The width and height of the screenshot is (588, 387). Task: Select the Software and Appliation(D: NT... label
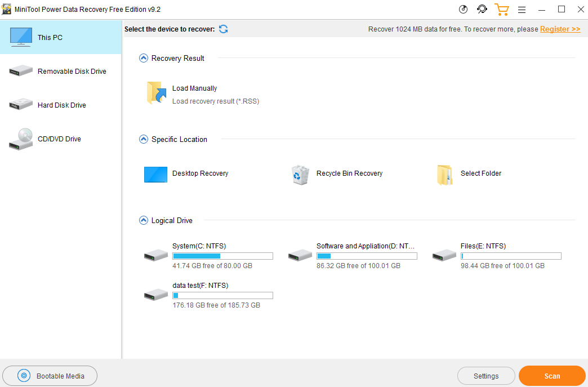click(x=366, y=246)
